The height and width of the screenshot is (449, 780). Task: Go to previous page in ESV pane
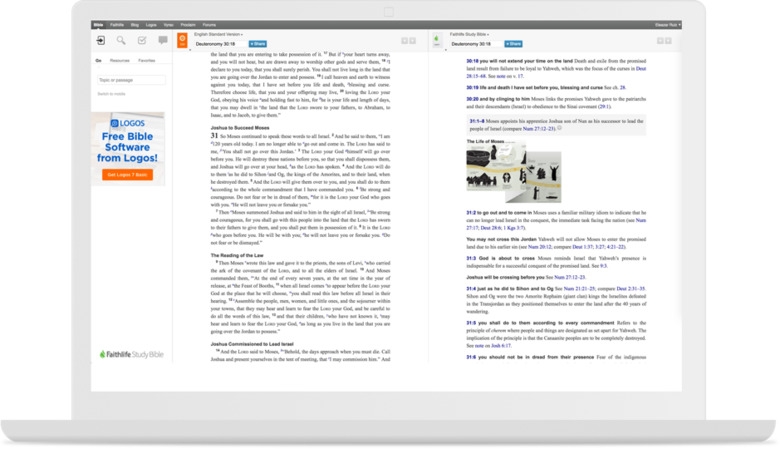click(404, 41)
